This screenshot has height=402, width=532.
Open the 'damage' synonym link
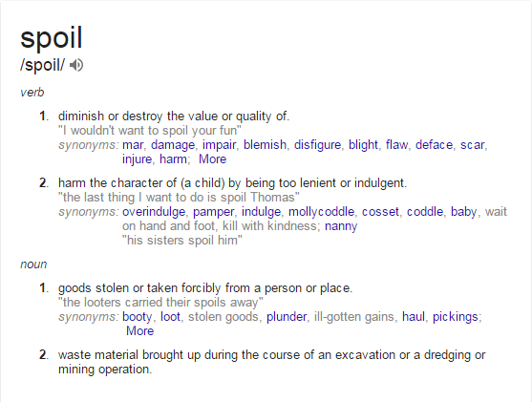tap(173, 145)
